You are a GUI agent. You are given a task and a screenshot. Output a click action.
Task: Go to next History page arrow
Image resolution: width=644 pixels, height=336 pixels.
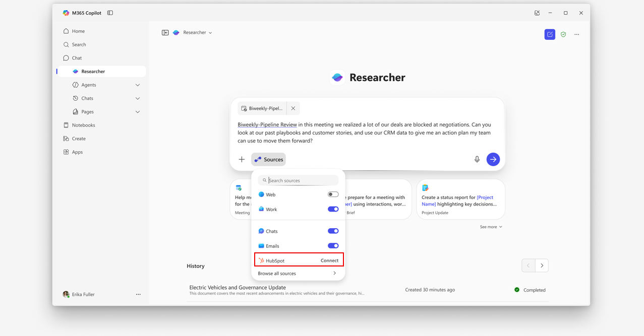tap(542, 265)
